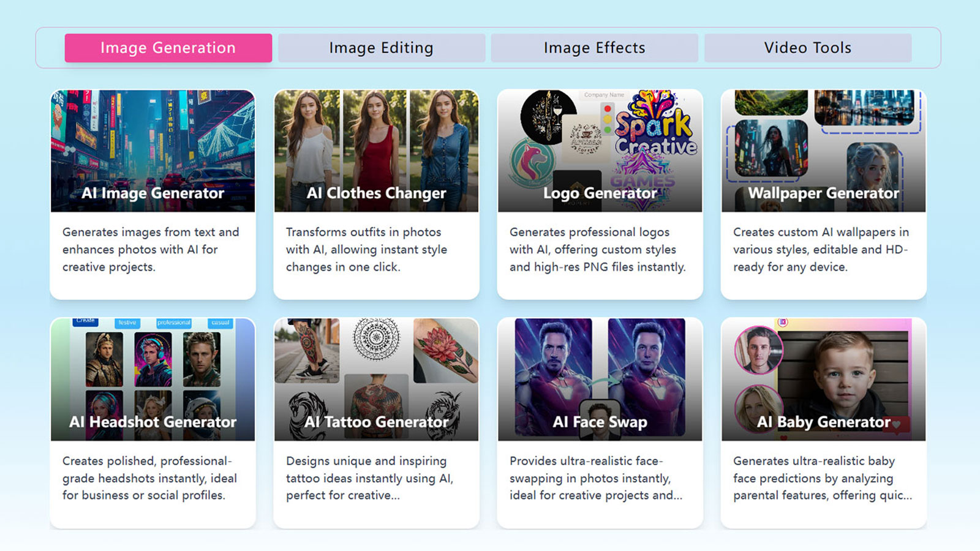Click the AI Face Swap title text
The width and height of the screenshot is (980, 551).
[x=600, y=422]
